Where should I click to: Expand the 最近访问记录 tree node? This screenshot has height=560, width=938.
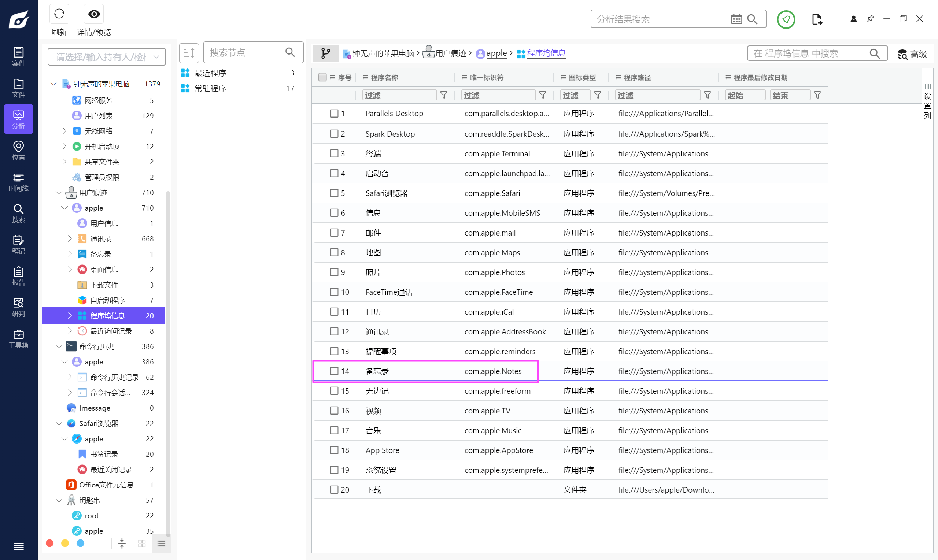coord(70,331)
